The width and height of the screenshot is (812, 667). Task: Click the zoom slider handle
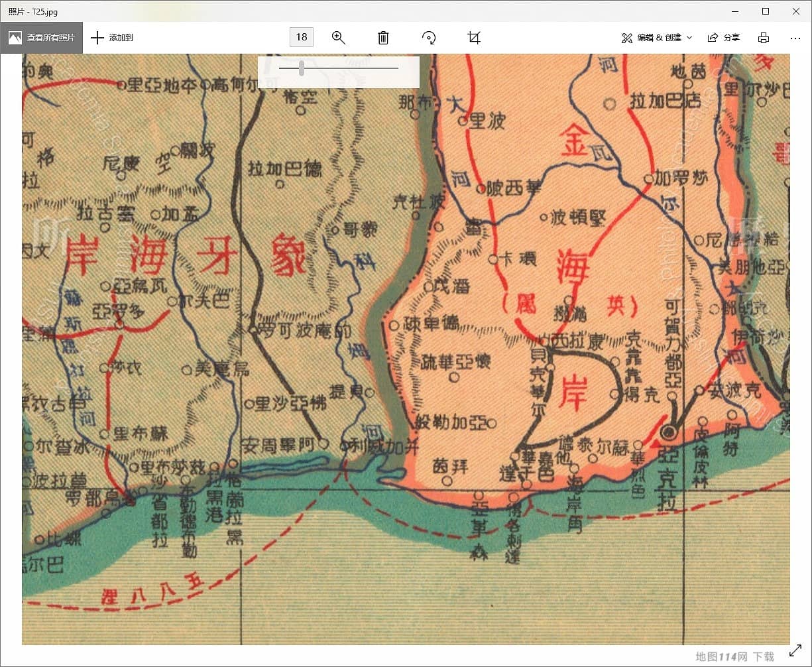click(x=302, y=68)
